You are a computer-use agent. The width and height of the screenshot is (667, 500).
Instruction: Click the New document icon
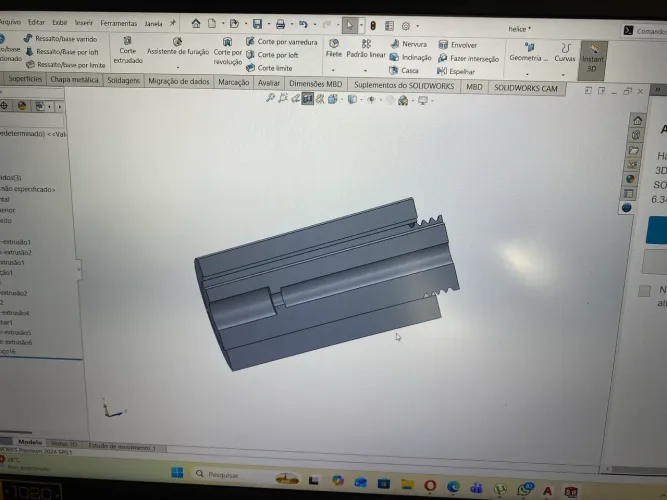click(x=212, y=23)
